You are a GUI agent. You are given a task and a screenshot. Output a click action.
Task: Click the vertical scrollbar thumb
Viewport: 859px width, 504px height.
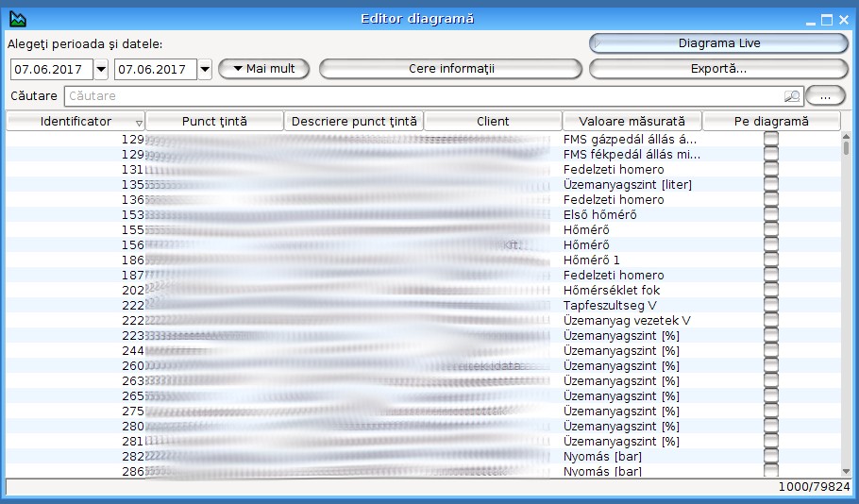[846, 148]
